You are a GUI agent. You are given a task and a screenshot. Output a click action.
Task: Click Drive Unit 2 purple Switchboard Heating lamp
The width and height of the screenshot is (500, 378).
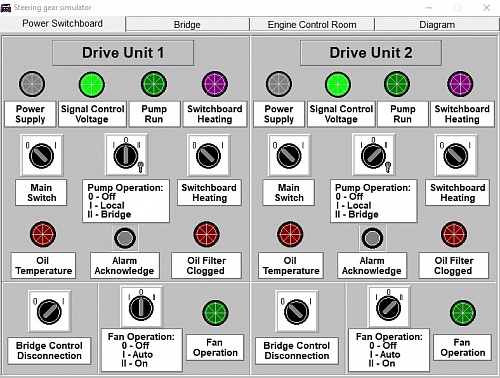(x=460, y=84)
